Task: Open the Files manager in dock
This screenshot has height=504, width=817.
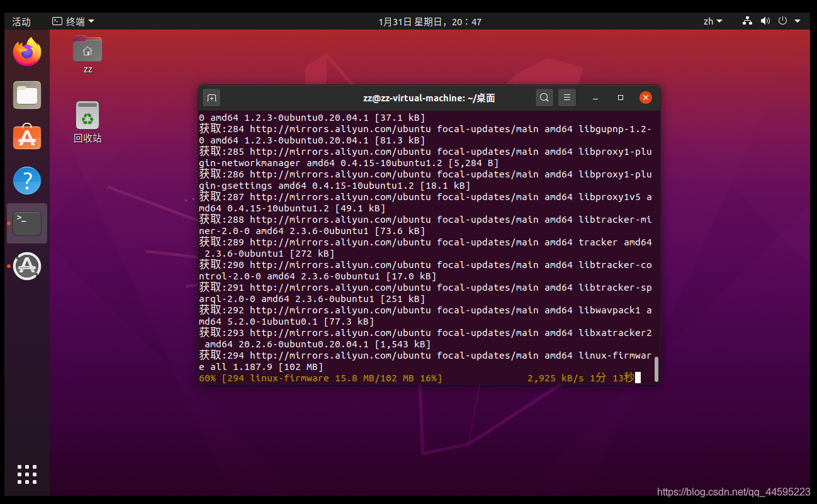Action: coord(27,95)
